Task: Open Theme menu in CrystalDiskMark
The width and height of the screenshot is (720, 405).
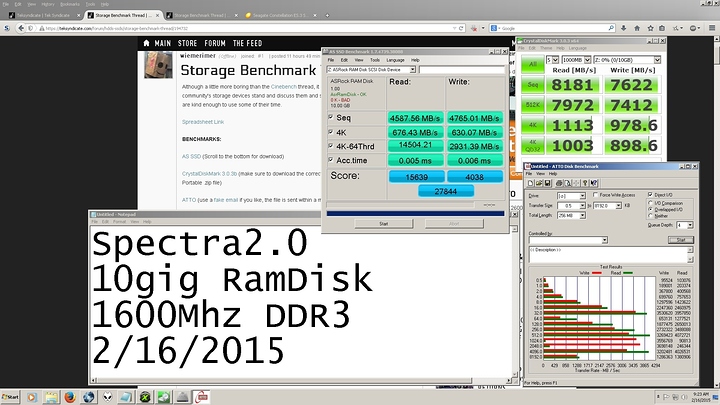Action: pyautogui.click(x=546, y=48)
